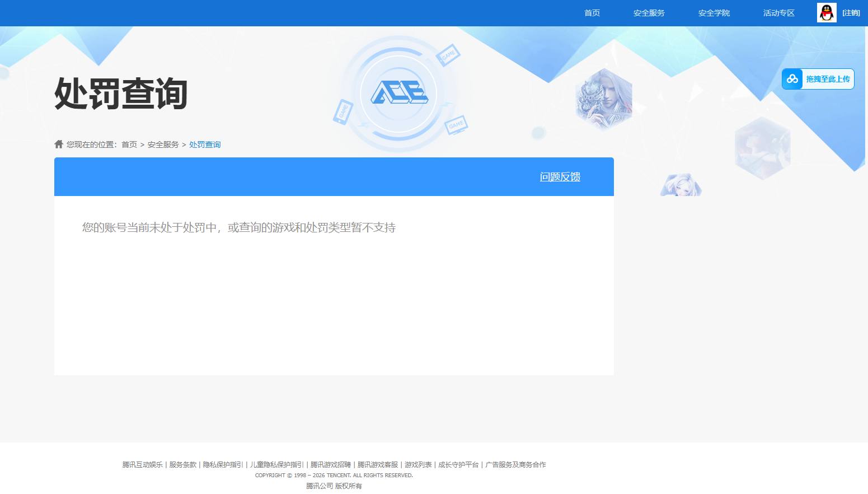The image size is (868, 494).
Task: Open the 问题反馈 feedback link
Action: click(x=560, y=176)
